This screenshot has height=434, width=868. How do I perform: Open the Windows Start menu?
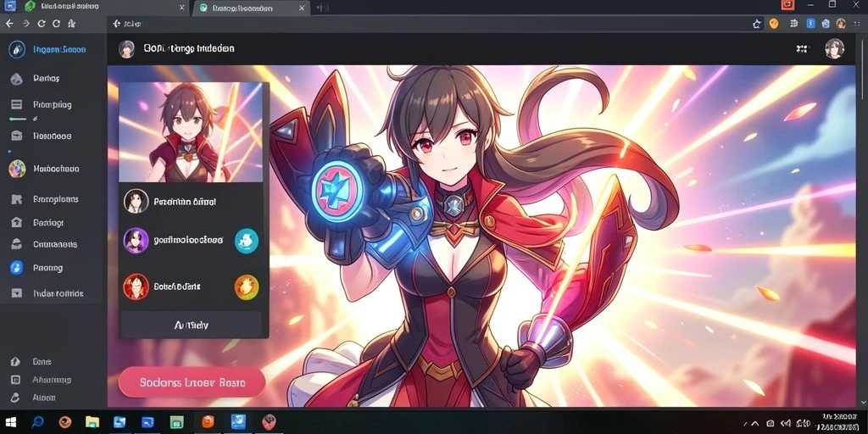coord(10,422)
